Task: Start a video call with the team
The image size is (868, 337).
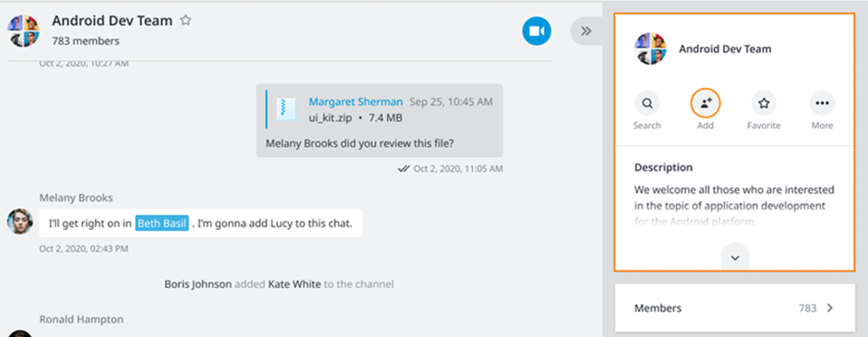Action: coord(536,31)
